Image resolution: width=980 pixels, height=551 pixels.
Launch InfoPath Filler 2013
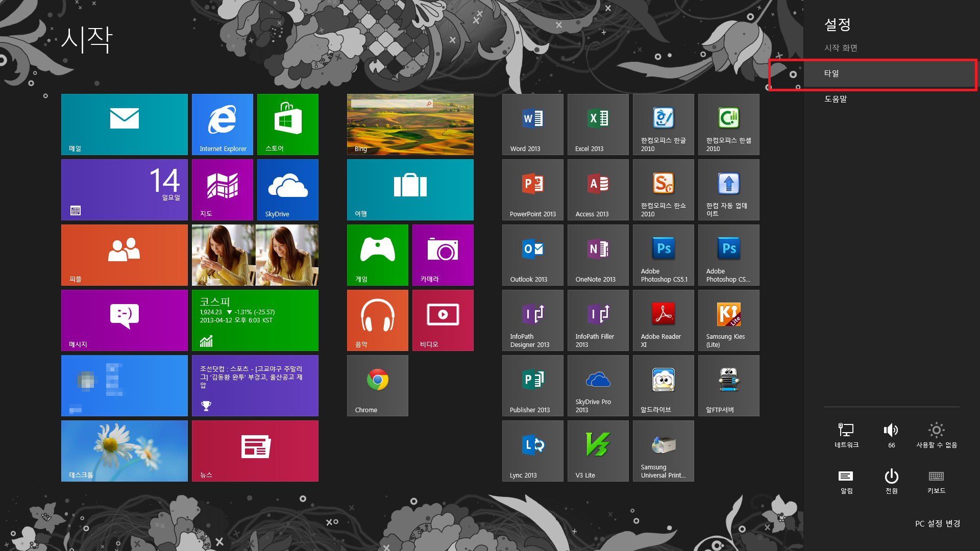(x=598, y=320)
